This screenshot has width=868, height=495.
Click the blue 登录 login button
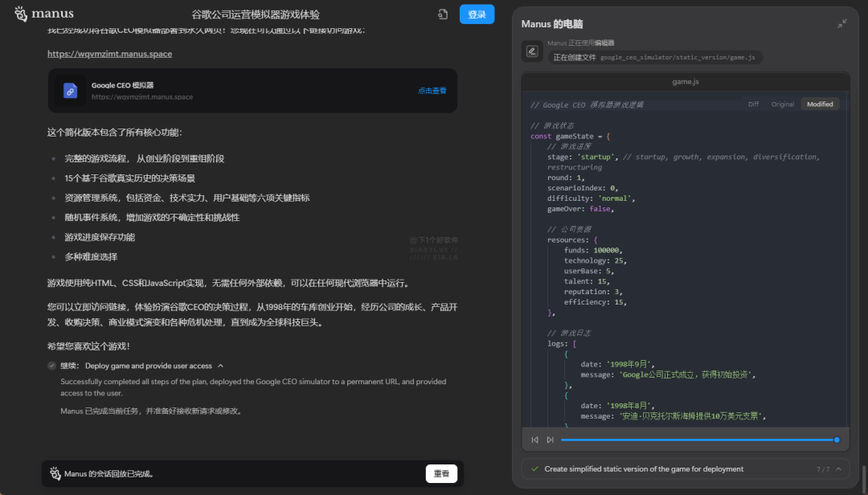(477, 14)
